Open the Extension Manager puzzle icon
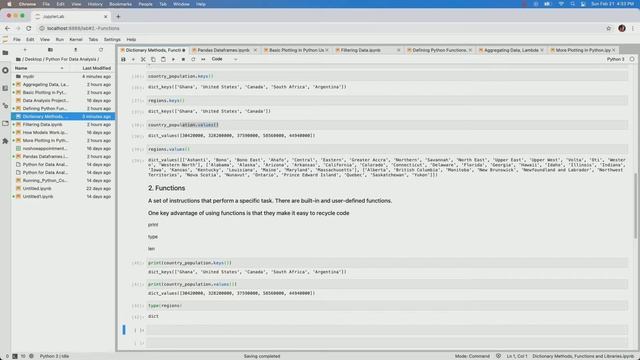640x360 pixels. click(5, 141)
